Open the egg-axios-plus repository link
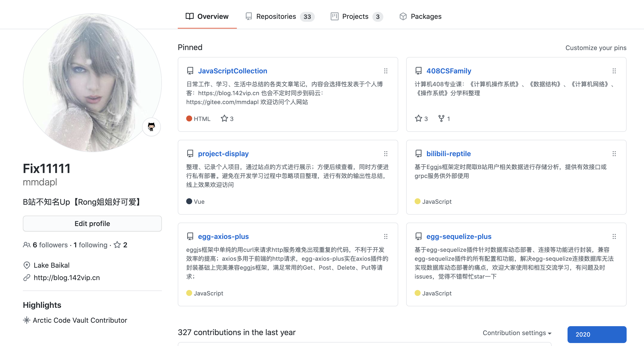644x346 pixels. pos(223,236)
